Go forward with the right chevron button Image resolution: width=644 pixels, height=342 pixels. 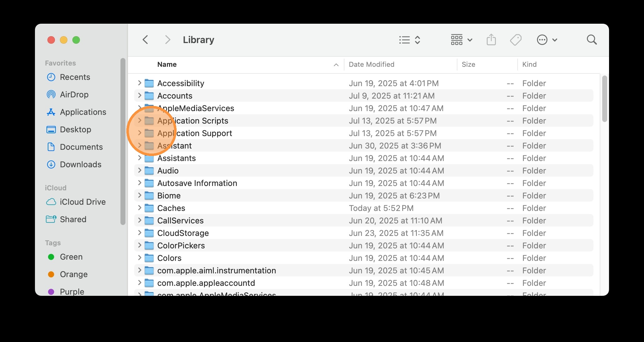pyautogui.click(x=168, y=40)
